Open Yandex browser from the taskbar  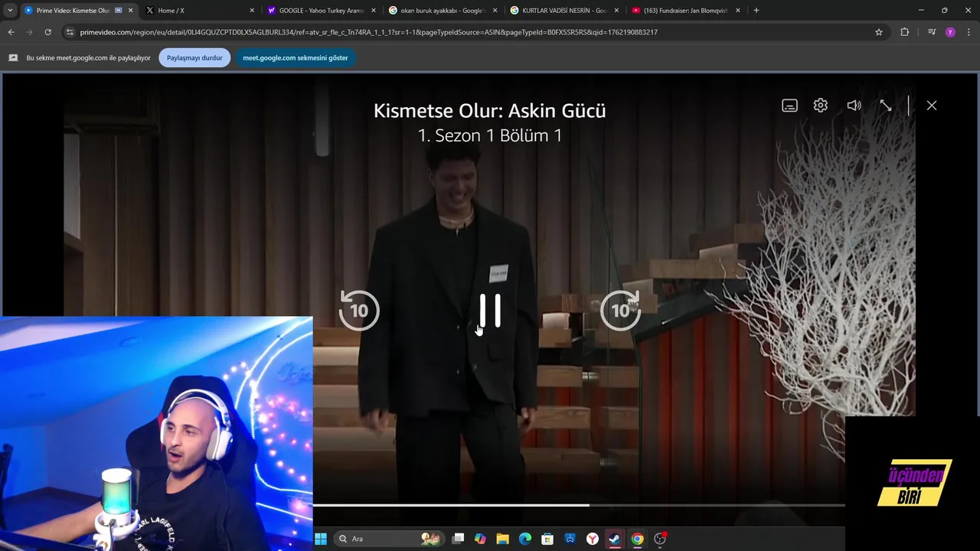(593, 539)
